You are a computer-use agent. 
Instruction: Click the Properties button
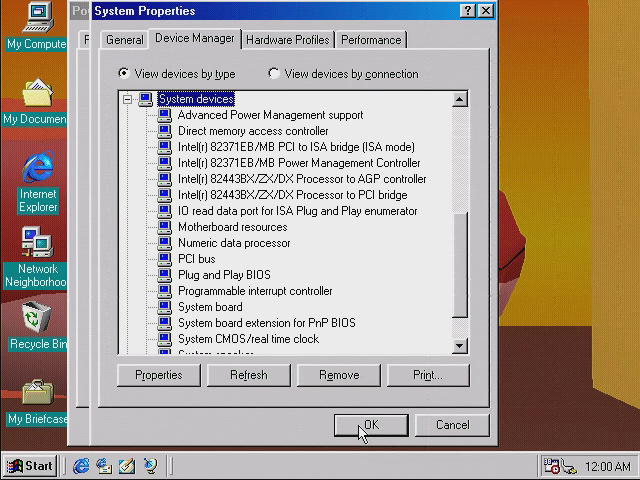159,375
